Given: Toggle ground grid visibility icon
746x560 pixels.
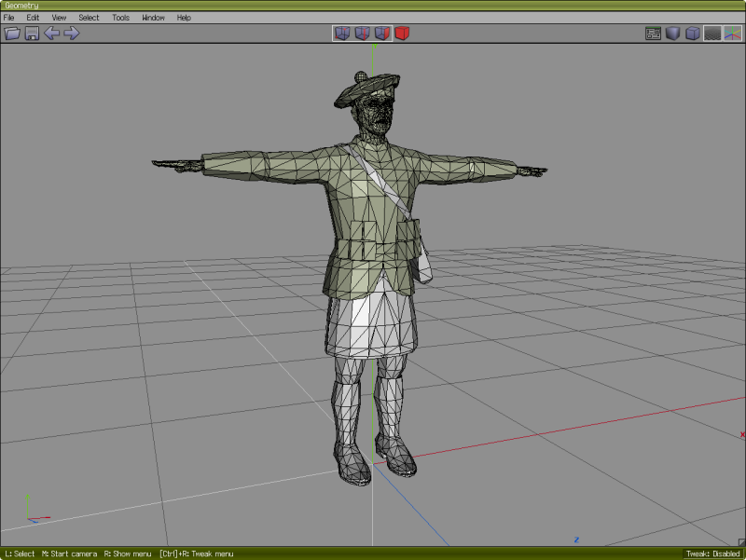Looking at the screenshot, I should point(712,34).
